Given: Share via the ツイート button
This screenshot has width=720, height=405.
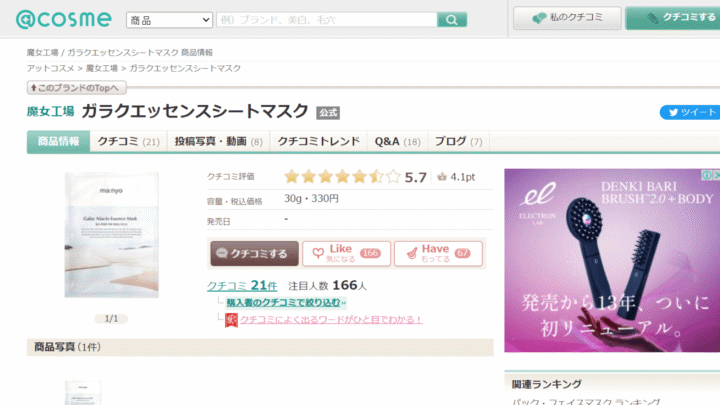Looking at the screenshot, I should pyautogui.click(x=690, y=112).
